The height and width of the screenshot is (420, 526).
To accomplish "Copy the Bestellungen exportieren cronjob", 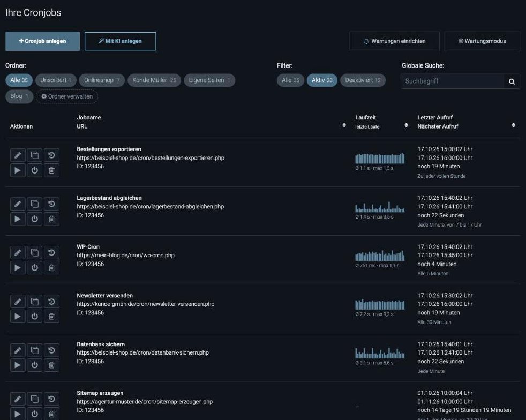I will pos(35,155).
